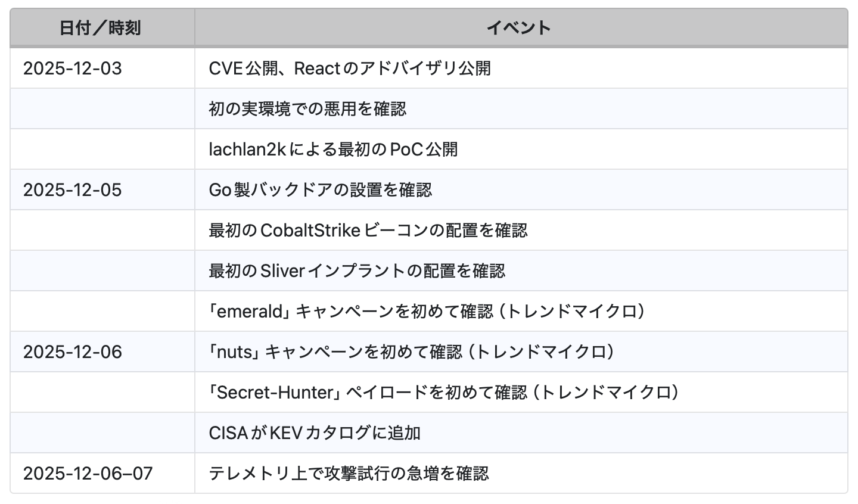The image size is (858, 504).
Task: Click the CobaltStrike ビーコン event row text
Action: point(368,231)
